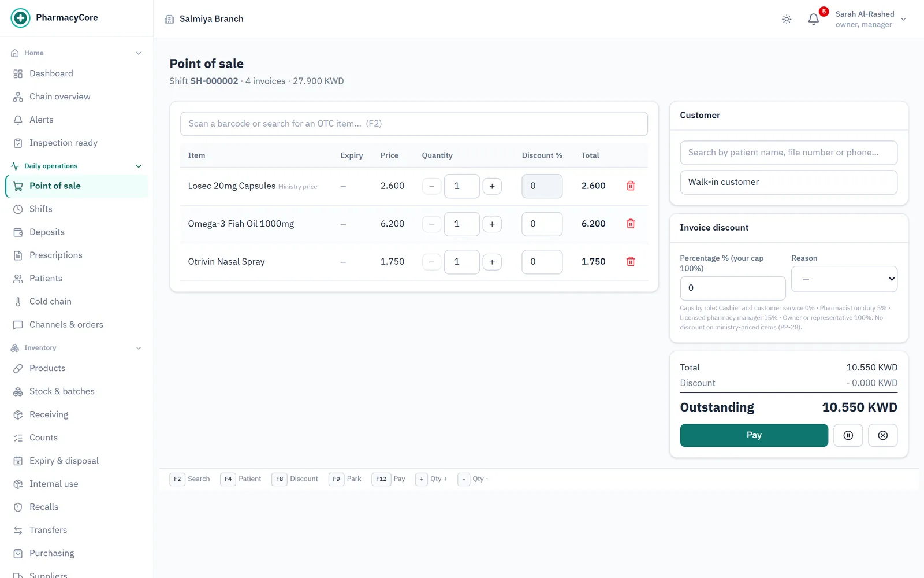Open the Reason dropdown for invoice discount
The height and width of the screenshot is (578, 924).
point(844,279)
